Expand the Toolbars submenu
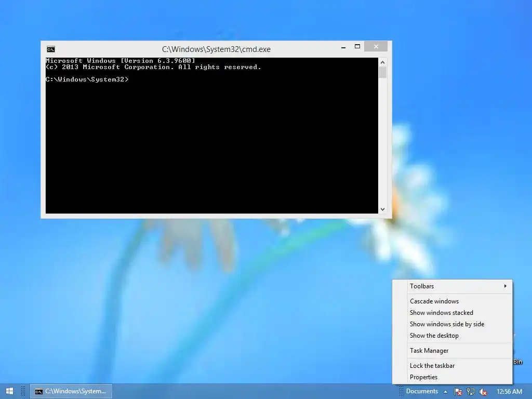The image size is (532, 399). coord(460,286)
